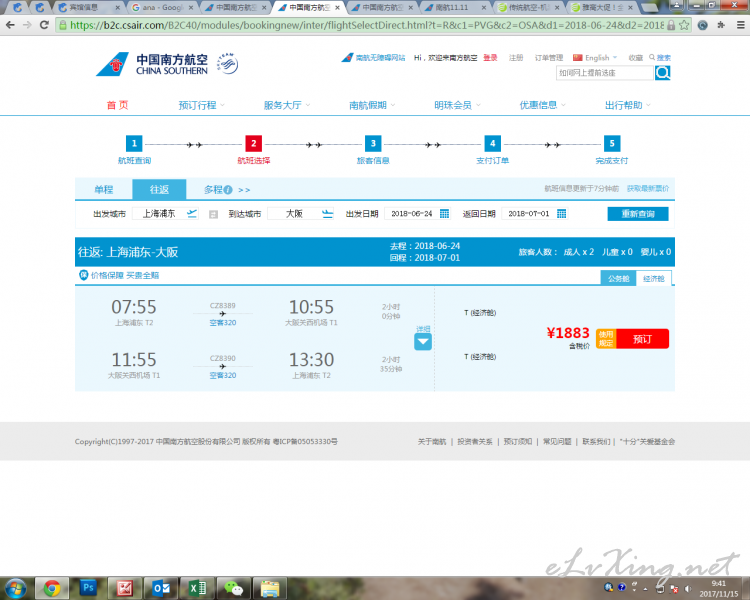Click the 多程 info circle icon

228,190
